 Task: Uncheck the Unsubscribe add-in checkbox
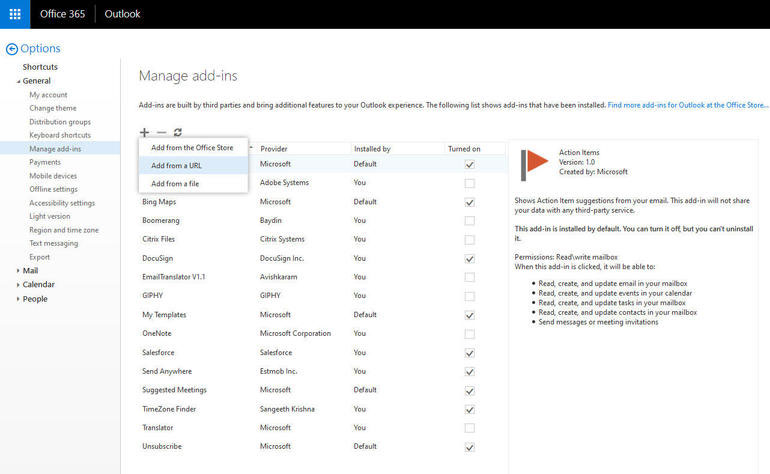[x=469, y=447]
